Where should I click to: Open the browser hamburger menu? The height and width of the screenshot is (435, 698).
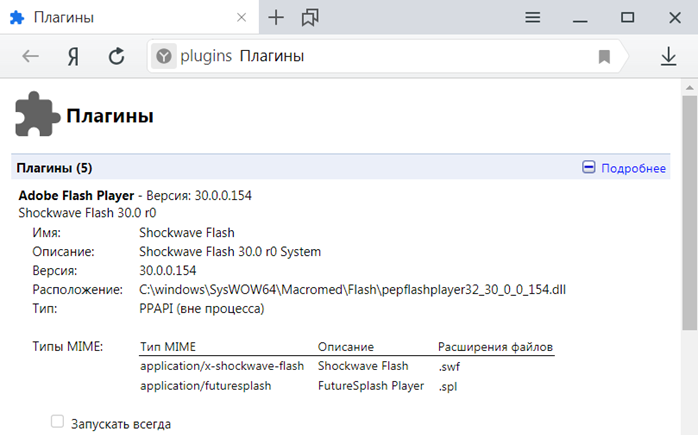tap(532, 17)
